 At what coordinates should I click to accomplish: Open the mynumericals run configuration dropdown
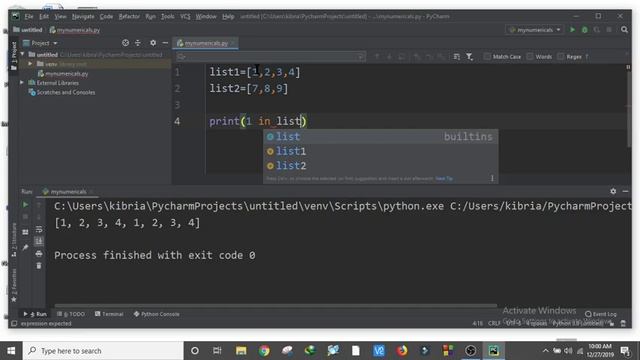(535, 30)
